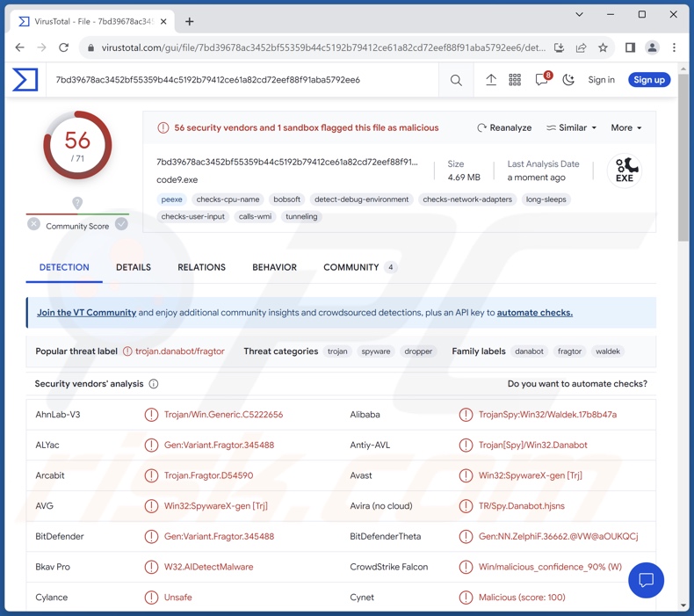This screenshot has height=616, width=694.
Task: Click the TR/Spy.Danabot.hjsns detection text
Action: [x=522, y=506]
